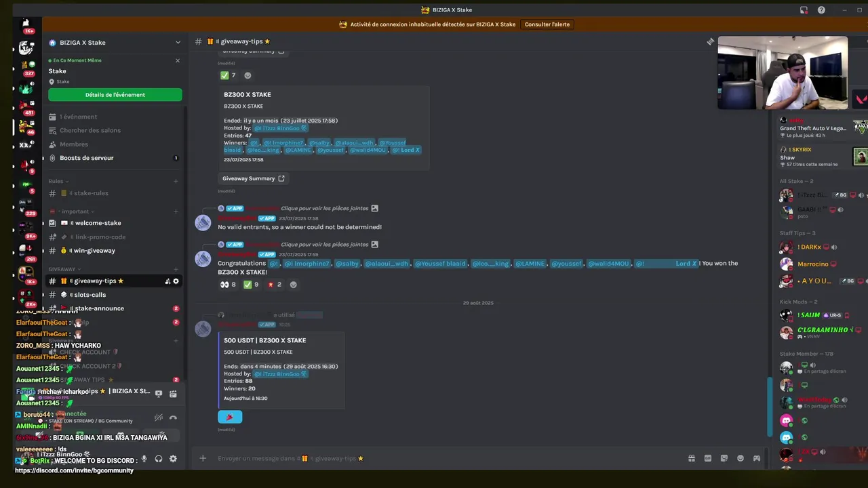868x488 pixels.
Task: Click the chat scrollbar thumb
Action: tap(768, 407)
